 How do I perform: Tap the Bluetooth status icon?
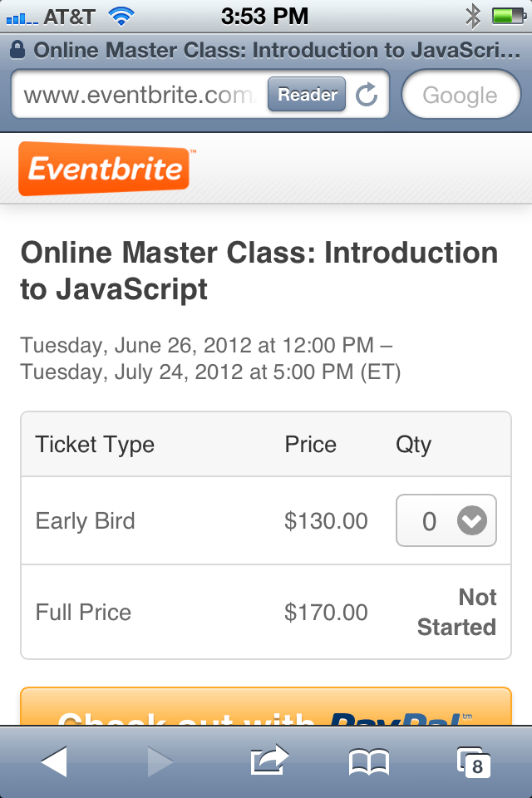tap(473, 16)
